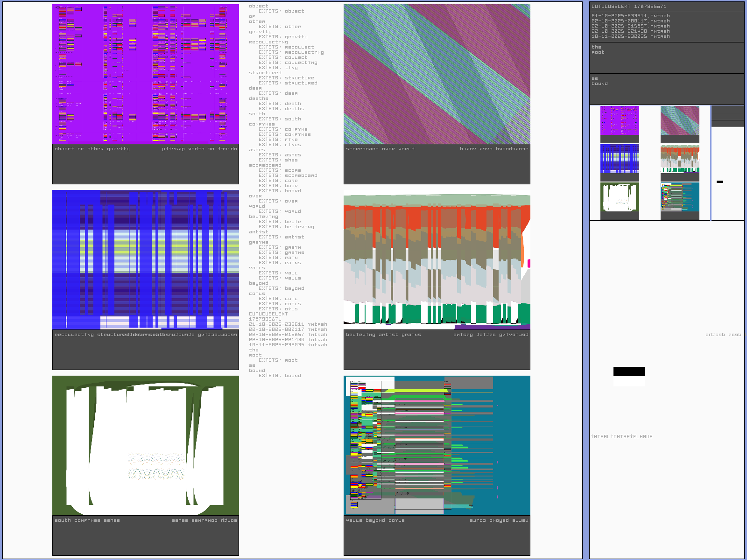Select the '21-10-2025-233611' entry in right panel
This screenshot has width=747, height=560.
pos(630,16)
